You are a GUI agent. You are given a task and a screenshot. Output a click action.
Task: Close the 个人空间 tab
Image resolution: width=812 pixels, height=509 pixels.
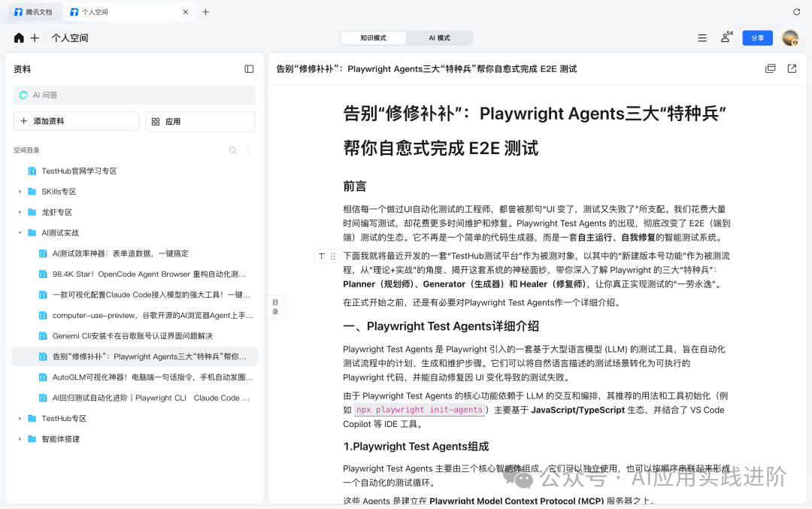(x=186, y=12)
